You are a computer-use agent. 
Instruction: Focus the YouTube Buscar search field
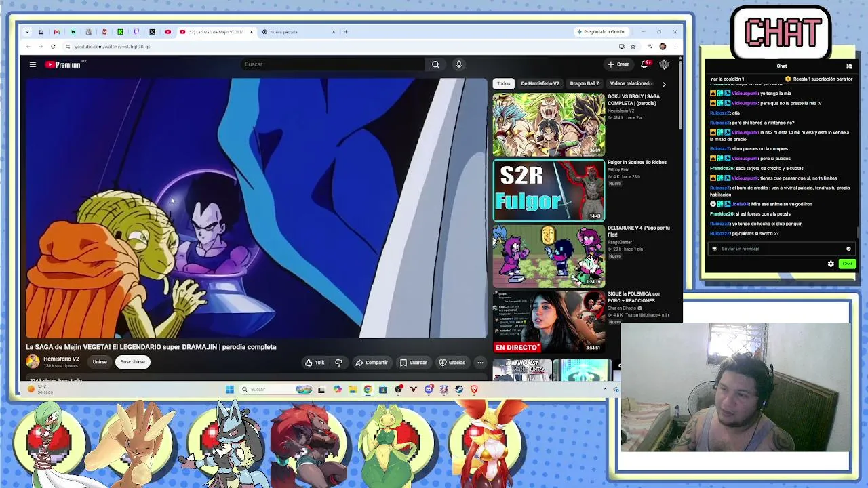tap(332, 64)
